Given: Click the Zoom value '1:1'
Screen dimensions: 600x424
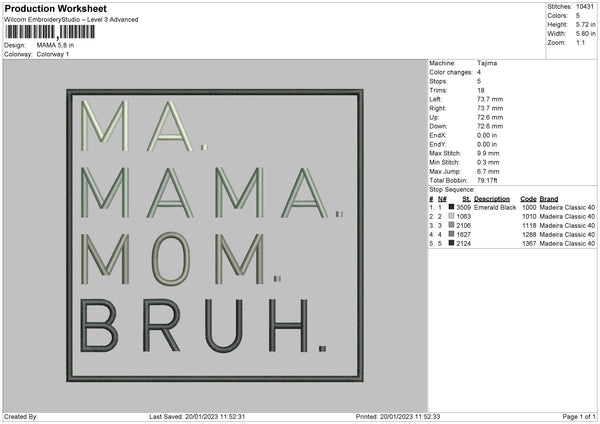Looking at the screenshot, I should [580, 42].
